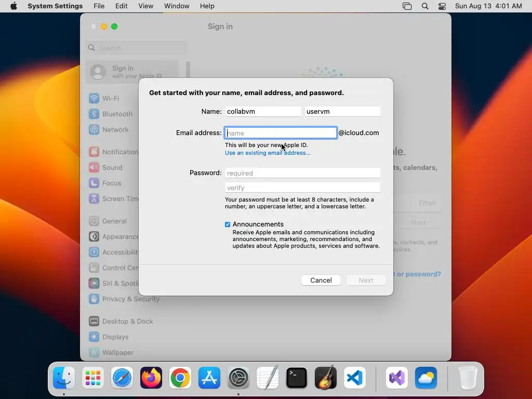Click the Next button in dialog

tap(366, 280)
